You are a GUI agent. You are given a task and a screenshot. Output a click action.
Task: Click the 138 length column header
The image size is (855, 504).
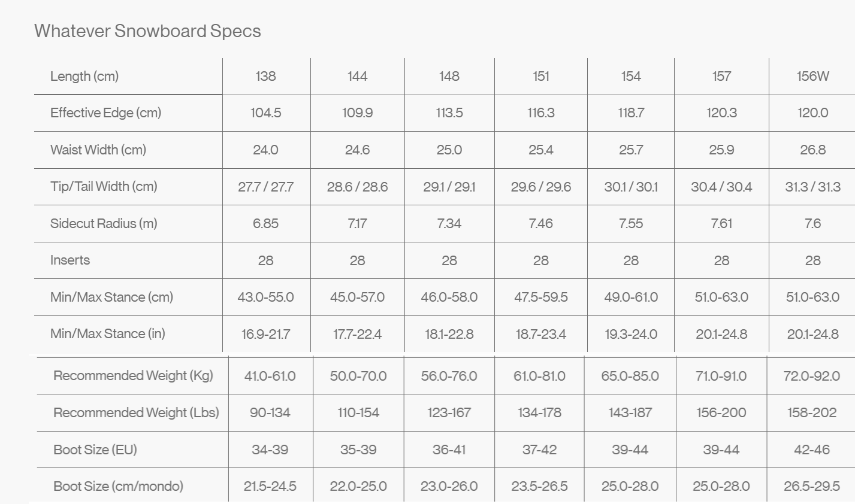tap(265, 76)
